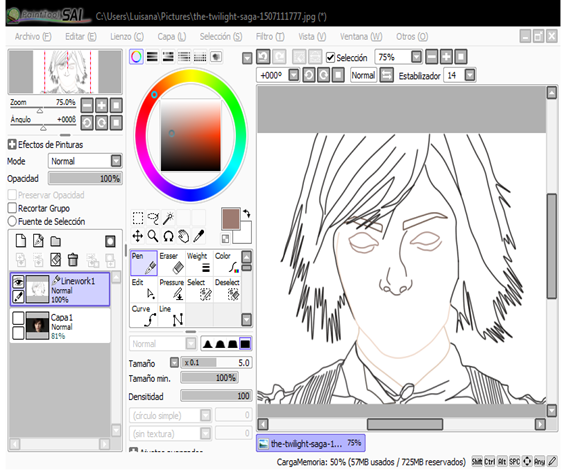This screenshot has width=566, height=476.
Task: Open the color panel options dropdown
Action: (x=247, y=58)
